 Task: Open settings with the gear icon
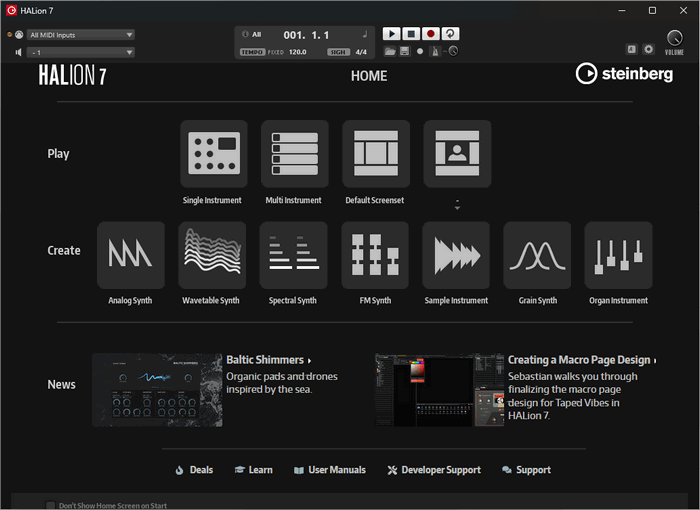(x=648, y=49)
